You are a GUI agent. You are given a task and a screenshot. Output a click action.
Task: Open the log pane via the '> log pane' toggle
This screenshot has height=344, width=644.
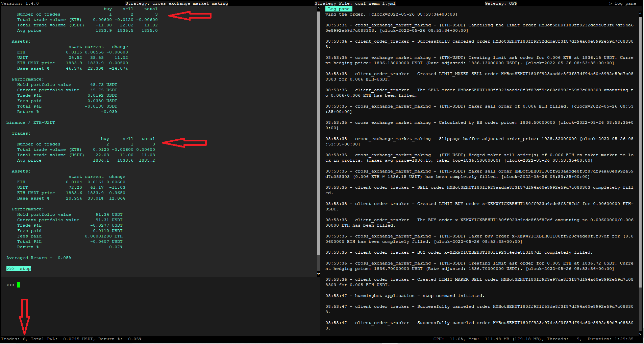(x=623, y=3)
